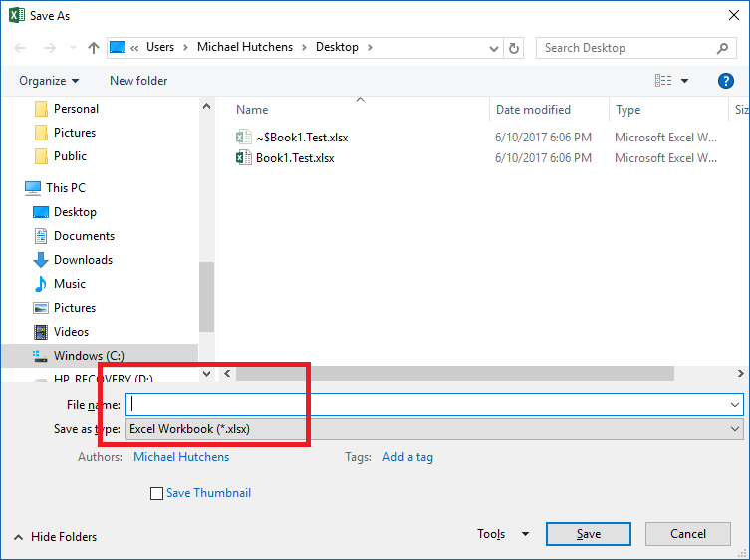The height and width of the screenshot is (560, 750).
Task: Refresh the Desktop folder view
Action: coord(514,48)
